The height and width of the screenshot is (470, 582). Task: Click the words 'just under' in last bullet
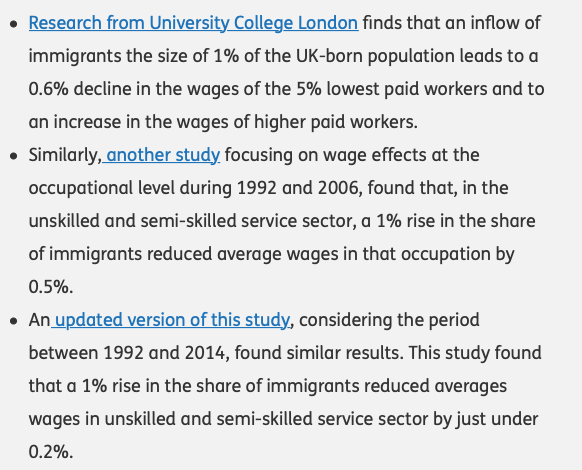pos(497,419)
